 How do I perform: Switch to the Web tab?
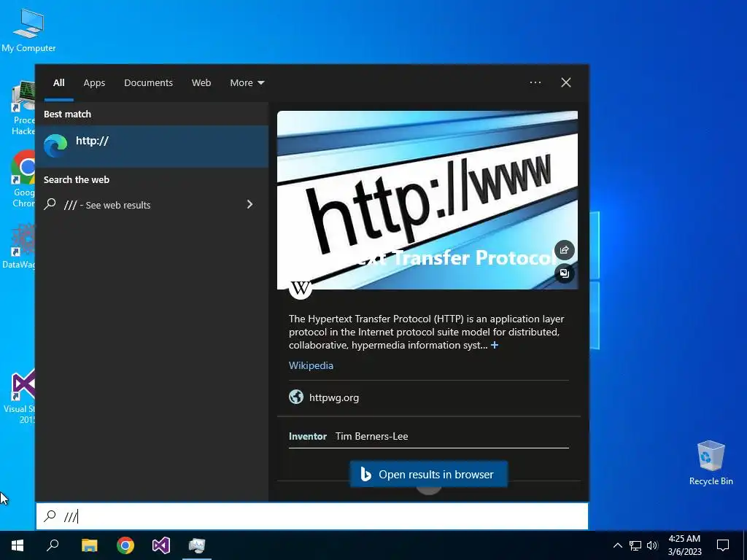click(x=201, y=82)
